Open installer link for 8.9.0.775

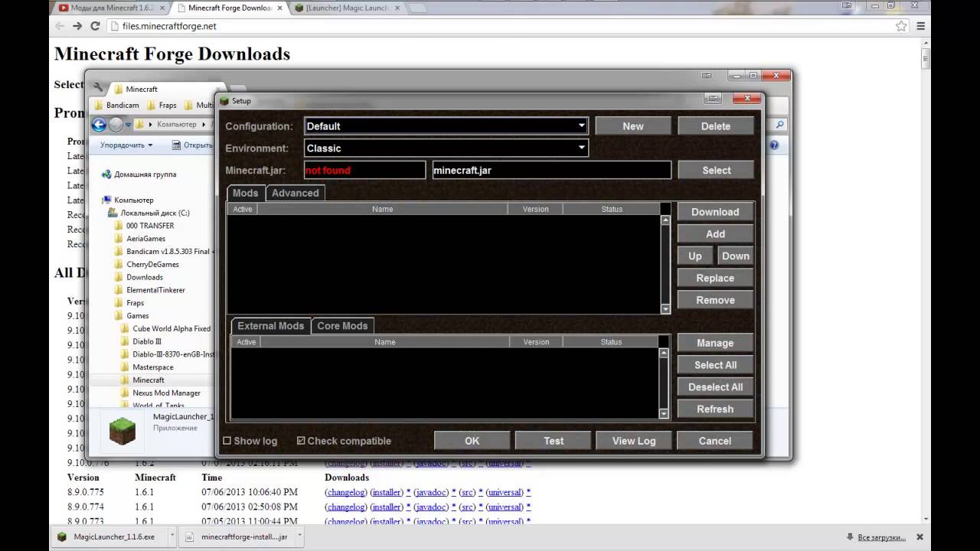[x=387, y=492]
